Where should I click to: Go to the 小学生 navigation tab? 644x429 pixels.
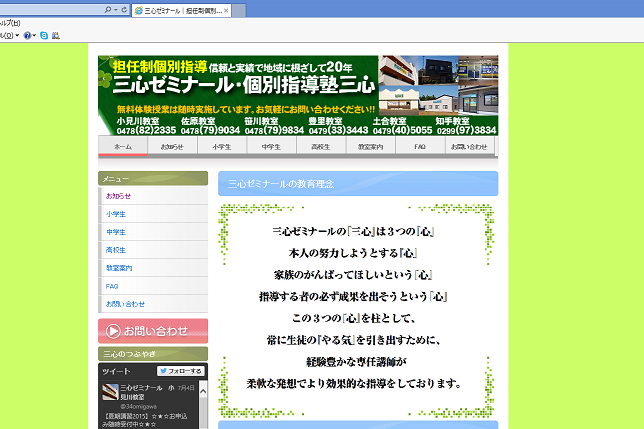point(222,147)
